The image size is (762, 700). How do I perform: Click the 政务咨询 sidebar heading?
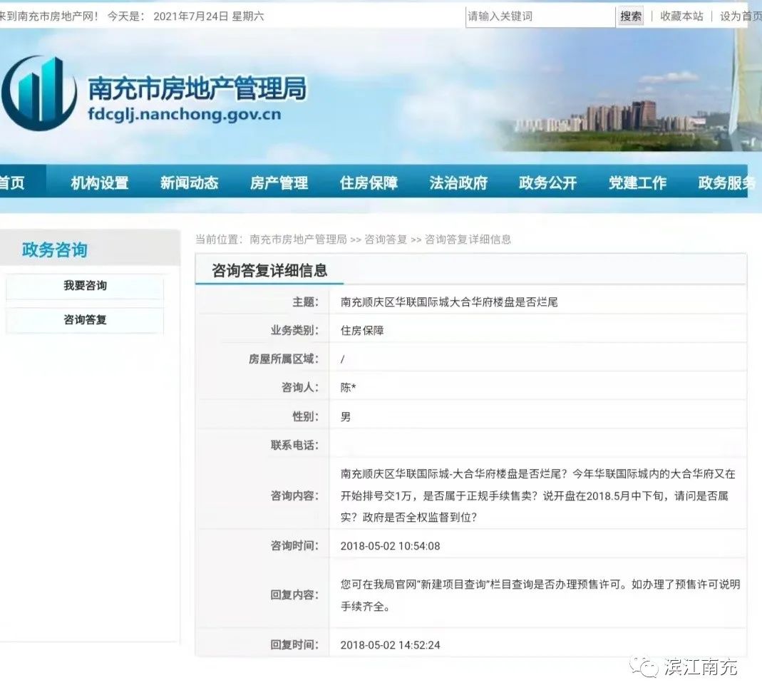point(55,250)
